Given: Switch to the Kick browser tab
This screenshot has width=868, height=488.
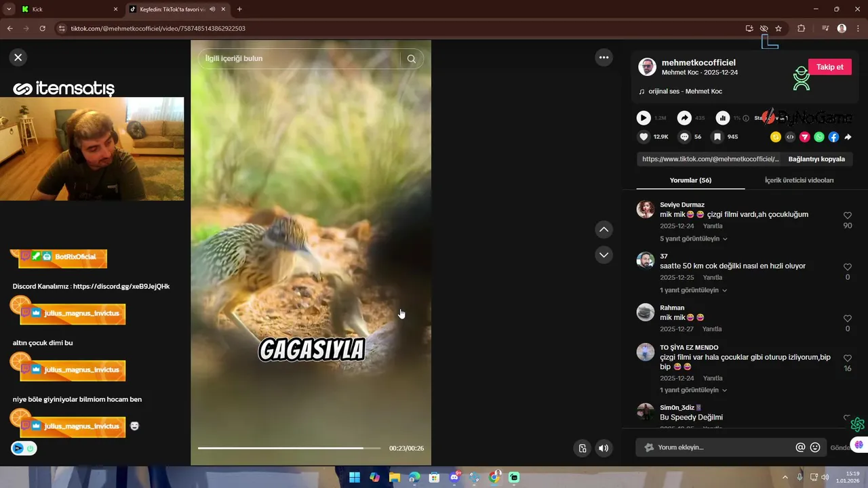Looking at the screenshot, I should pos(69,9).
